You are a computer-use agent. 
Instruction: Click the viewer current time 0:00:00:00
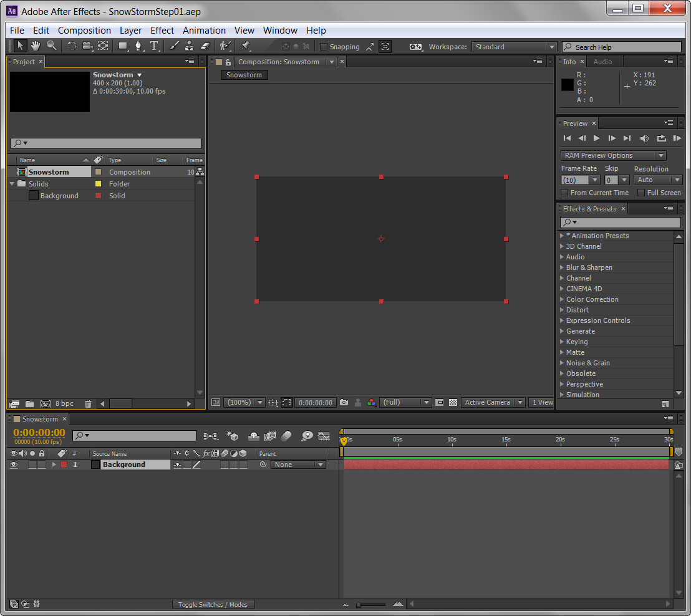click(316, 403)
